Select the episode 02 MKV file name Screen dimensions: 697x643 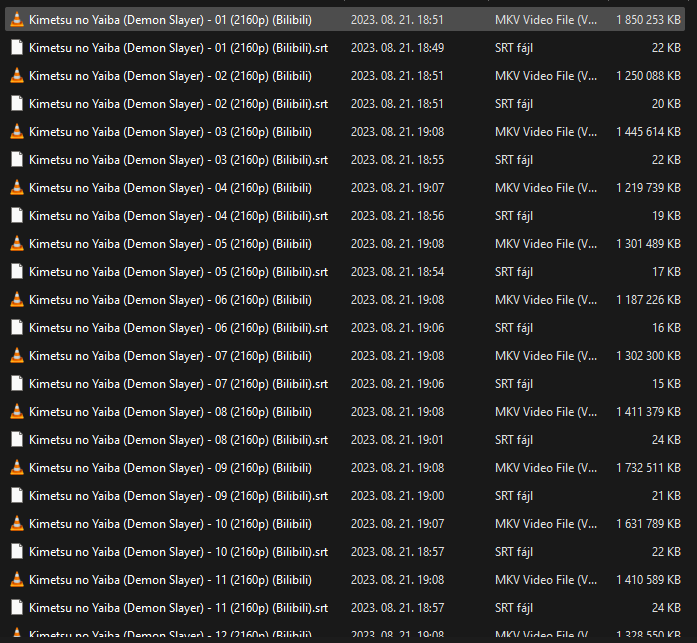[170, 76]
